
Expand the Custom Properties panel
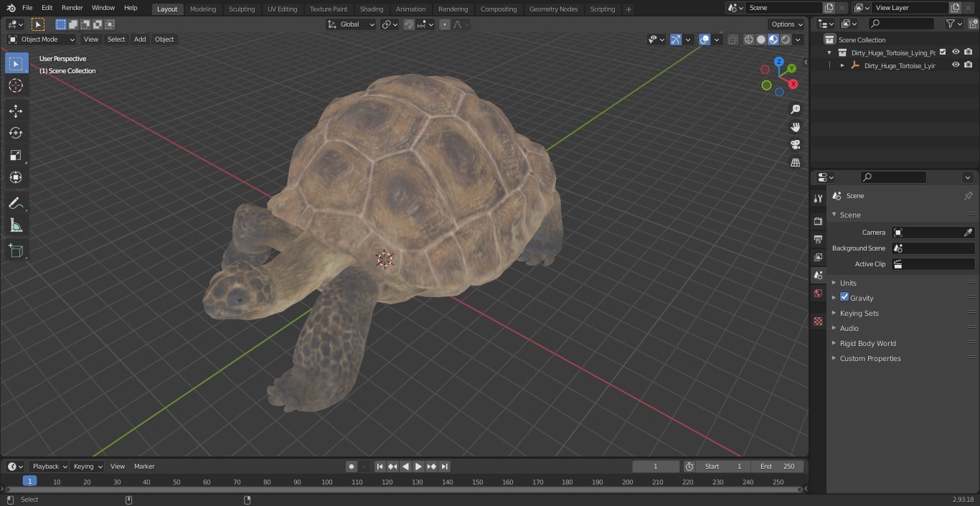(x=834, y=358)
